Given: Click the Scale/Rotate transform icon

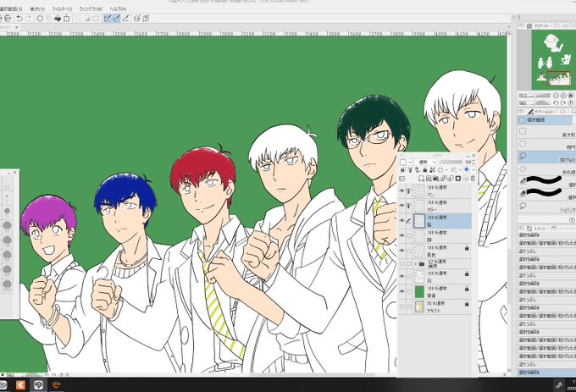Looking at the screenshot, I should tap(66, 19).
